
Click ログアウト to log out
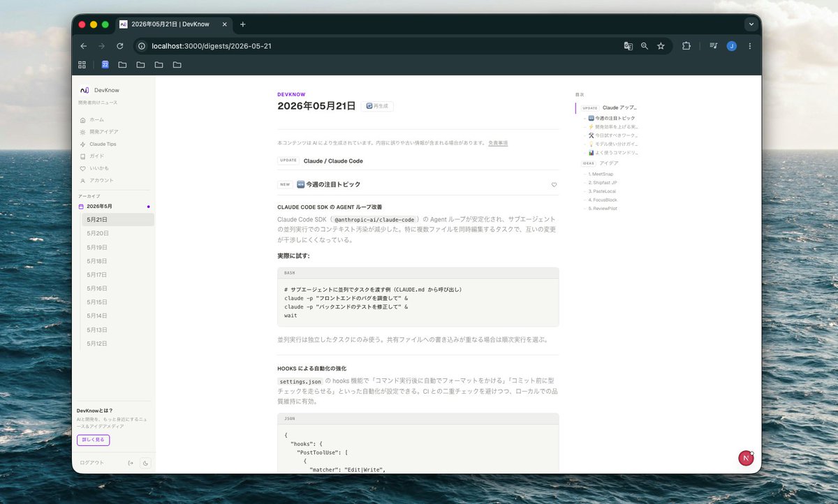(x=92, y=463)
